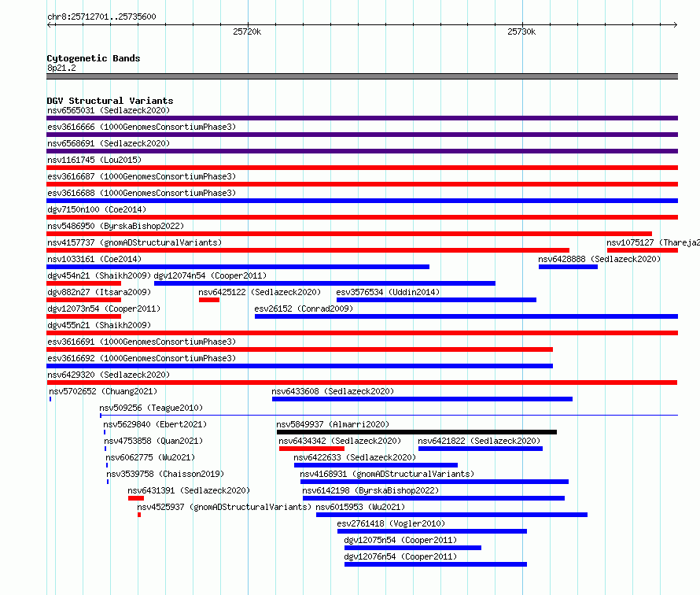Click esv2761418 (Vogler2010) label
The width and height of the screenshot is (700, 595).
pos(391,523)
